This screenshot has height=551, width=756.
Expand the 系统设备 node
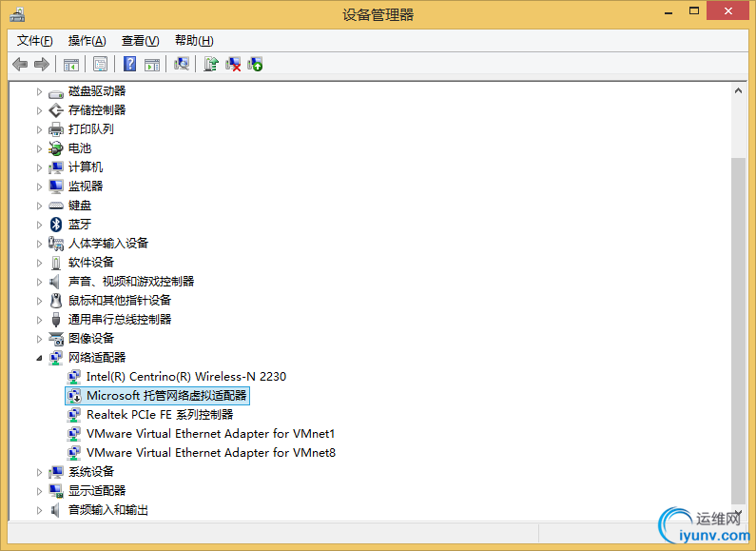click(39, 472)
